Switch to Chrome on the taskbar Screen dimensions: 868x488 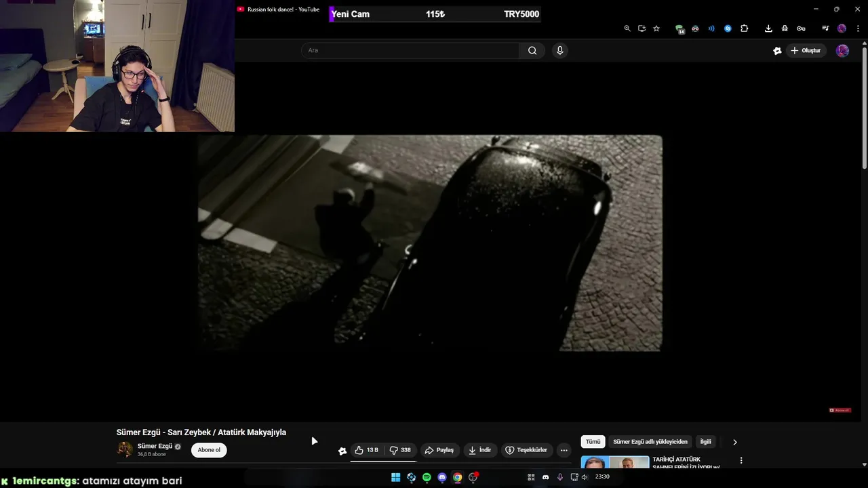tap(458, 477)
